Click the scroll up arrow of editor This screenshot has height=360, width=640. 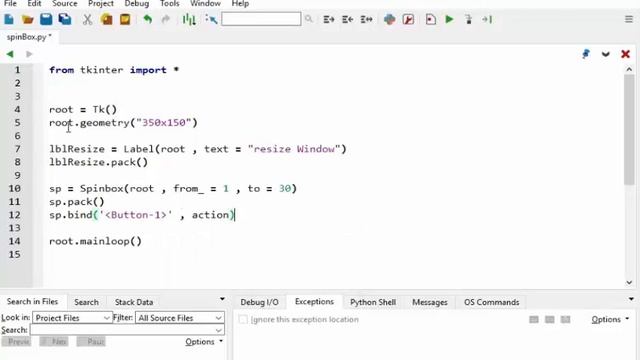pos(629,70)
